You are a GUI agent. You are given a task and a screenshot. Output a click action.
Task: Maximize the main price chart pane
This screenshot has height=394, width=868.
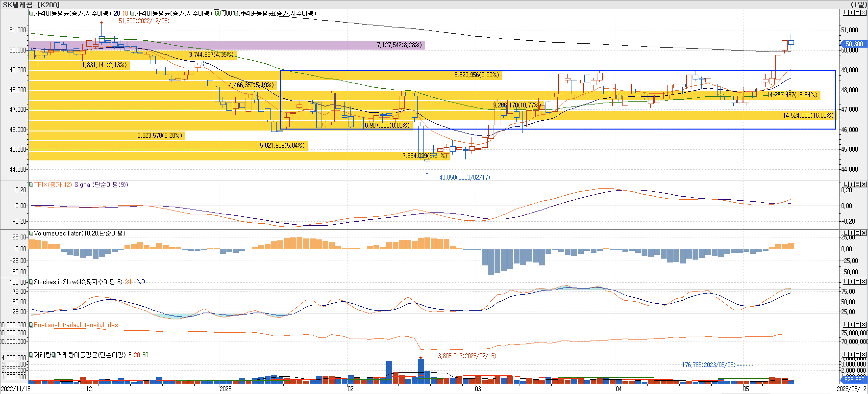pyautogui.click(x=857, y=13)
